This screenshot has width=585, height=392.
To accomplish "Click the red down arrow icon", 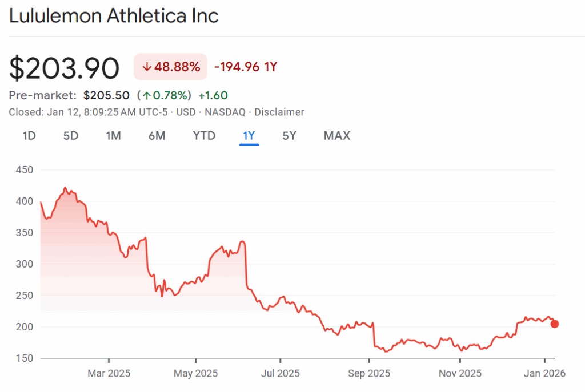I will tap(147, 67).
